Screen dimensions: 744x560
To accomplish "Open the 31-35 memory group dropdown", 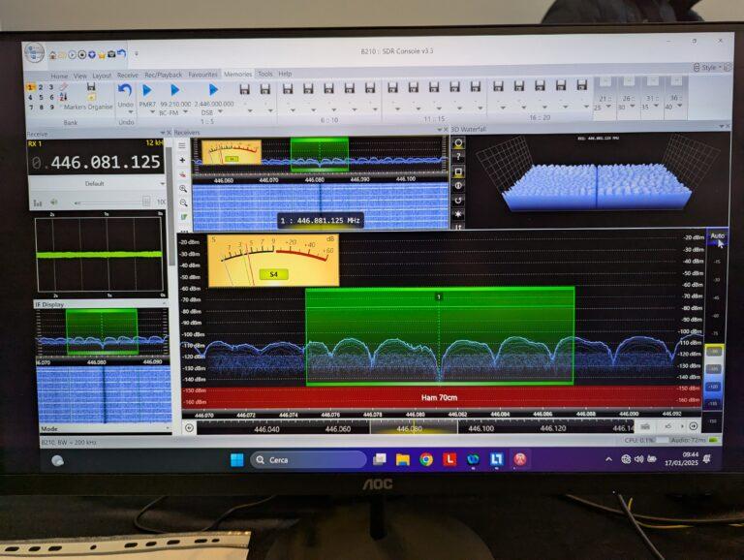I will click(656, 106).
